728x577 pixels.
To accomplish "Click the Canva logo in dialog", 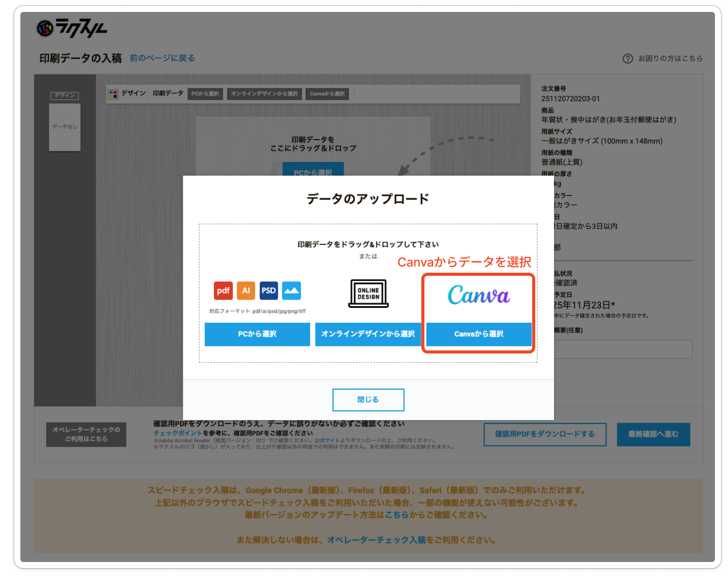I will point(479,295).
